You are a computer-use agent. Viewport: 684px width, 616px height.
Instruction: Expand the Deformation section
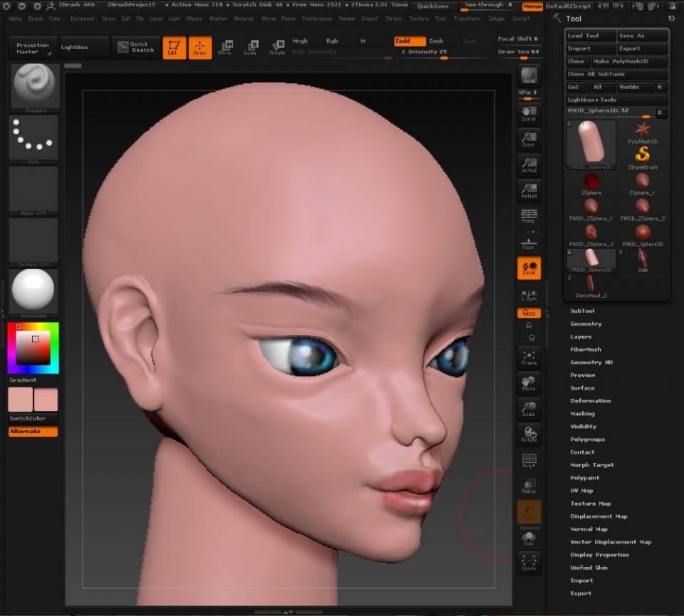click(590, 401)
